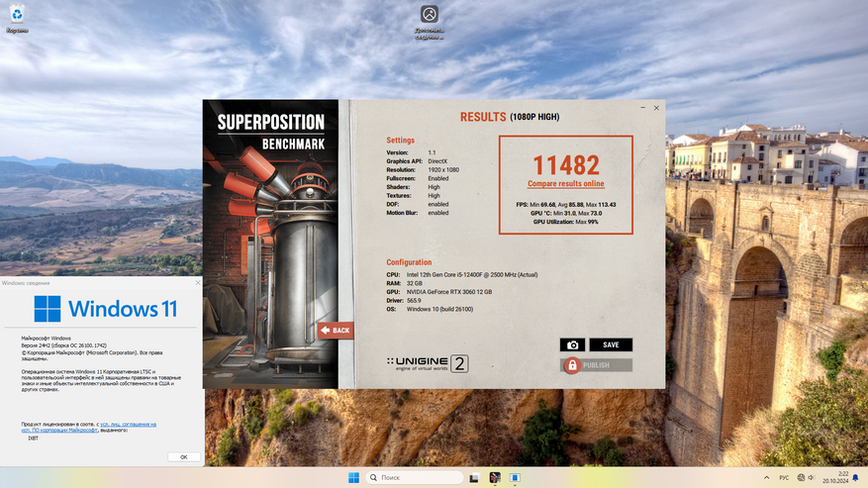The width and height of the screenshot is (868, 488).
Task: Click the SUPERPOSITION BENCHMARK banner title
Action: (271, 132)
